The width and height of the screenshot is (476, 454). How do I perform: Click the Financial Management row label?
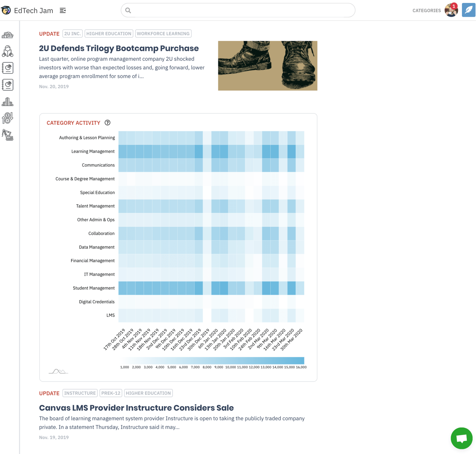click(x=93, y=261)
